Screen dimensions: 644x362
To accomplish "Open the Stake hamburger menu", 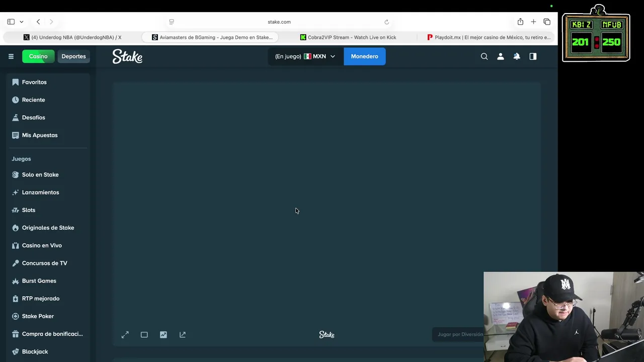I will coord(11,56).
